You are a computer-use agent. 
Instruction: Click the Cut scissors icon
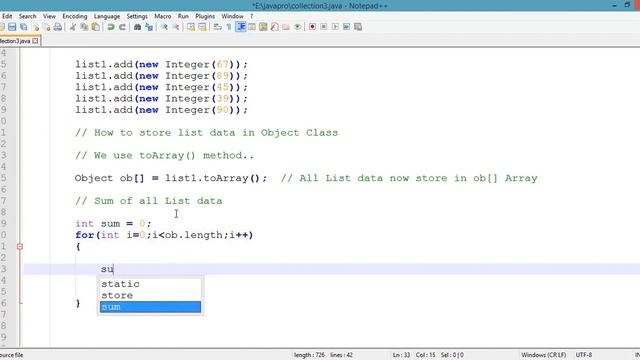point(73,27)
